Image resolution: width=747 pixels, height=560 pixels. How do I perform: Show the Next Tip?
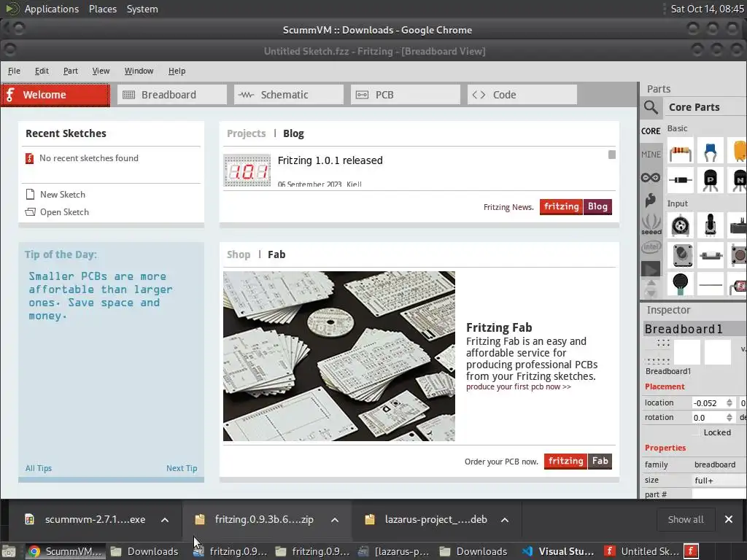point(182,468)
